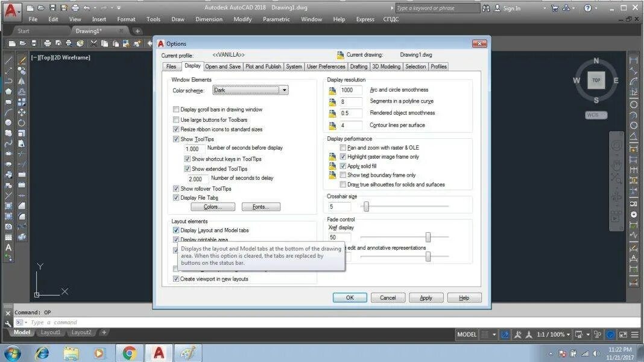This screenshot has width=644, height=362.
Task: Click the Autodesk App Store cart icon
Action: pos(555,8)
